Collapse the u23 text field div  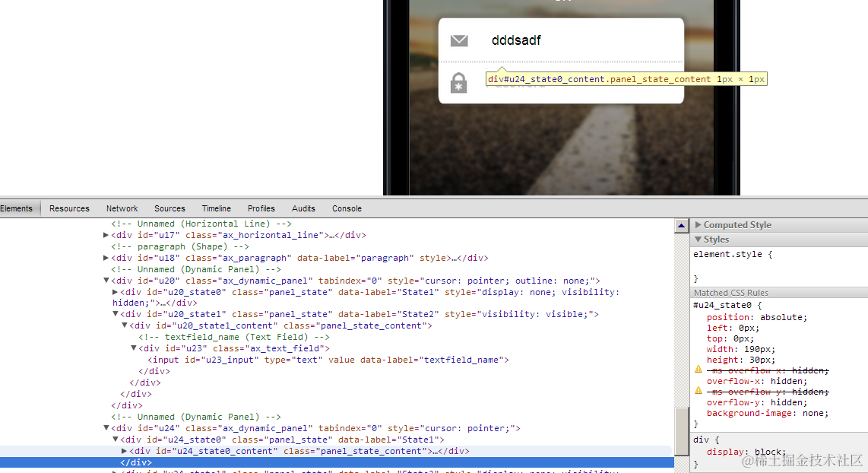click(134, 348)
